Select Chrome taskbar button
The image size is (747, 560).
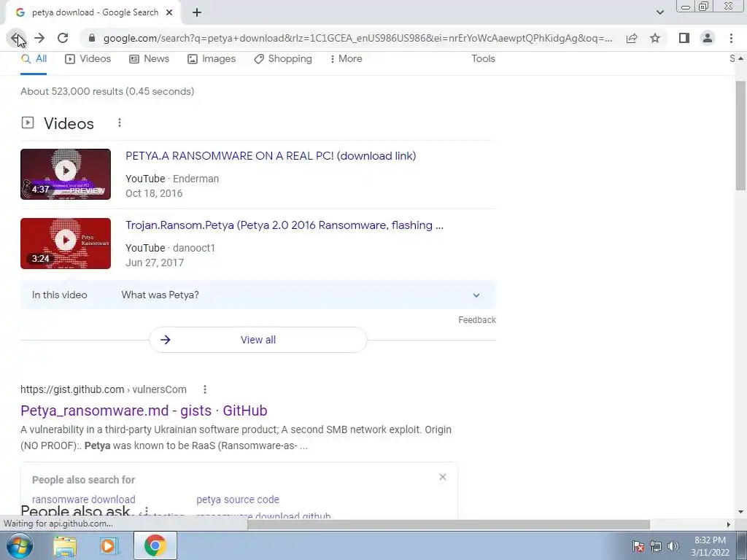(155, 545)
